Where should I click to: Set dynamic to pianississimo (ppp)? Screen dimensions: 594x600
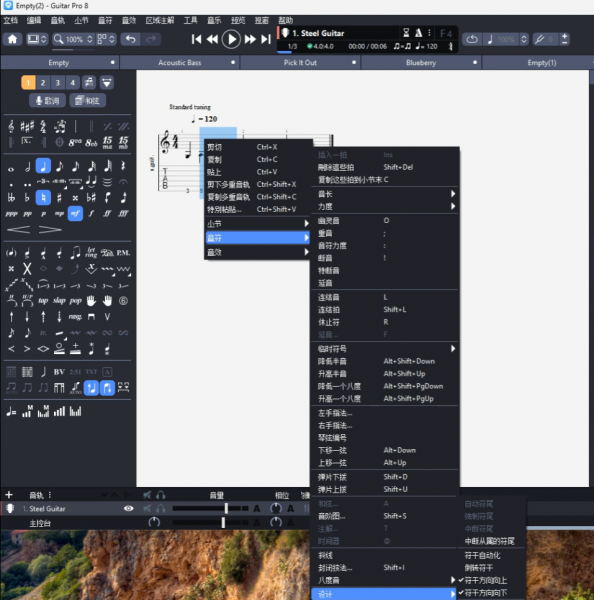[x=11, y=213]
